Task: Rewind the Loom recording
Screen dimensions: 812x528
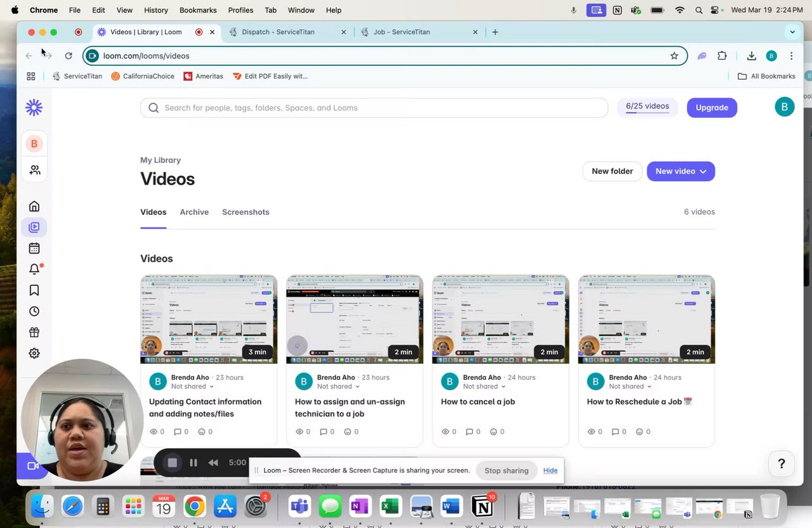Action: point(214,463)
